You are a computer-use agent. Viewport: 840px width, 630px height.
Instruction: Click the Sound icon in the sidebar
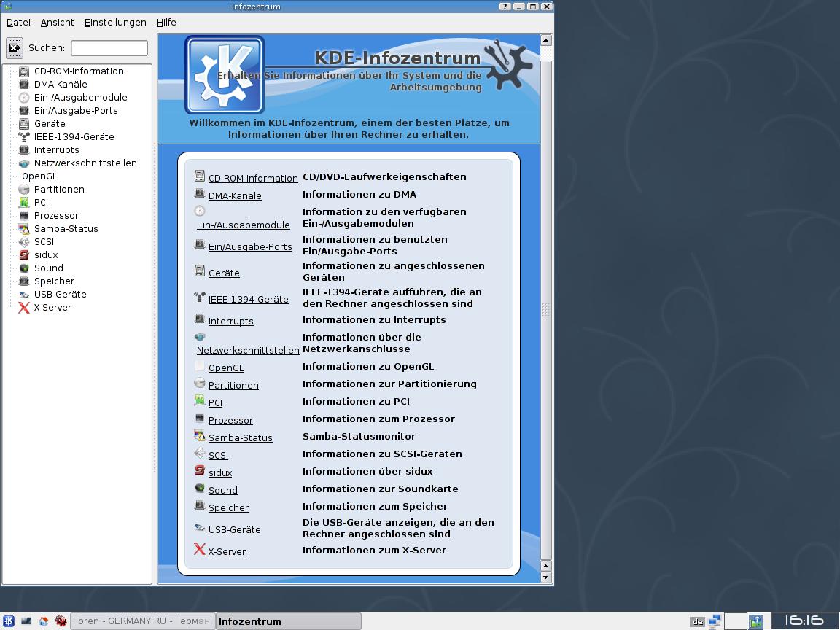click(x=23, y=268)
